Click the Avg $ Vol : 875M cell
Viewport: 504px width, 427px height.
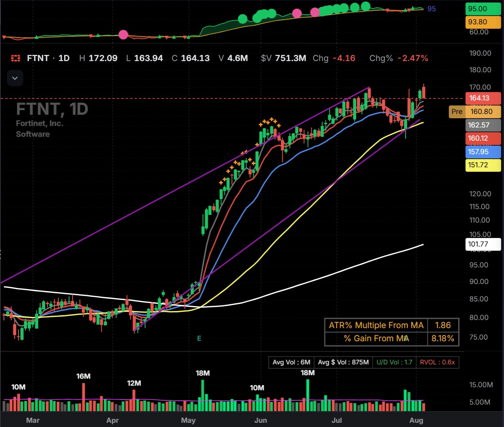pos(343,362)
